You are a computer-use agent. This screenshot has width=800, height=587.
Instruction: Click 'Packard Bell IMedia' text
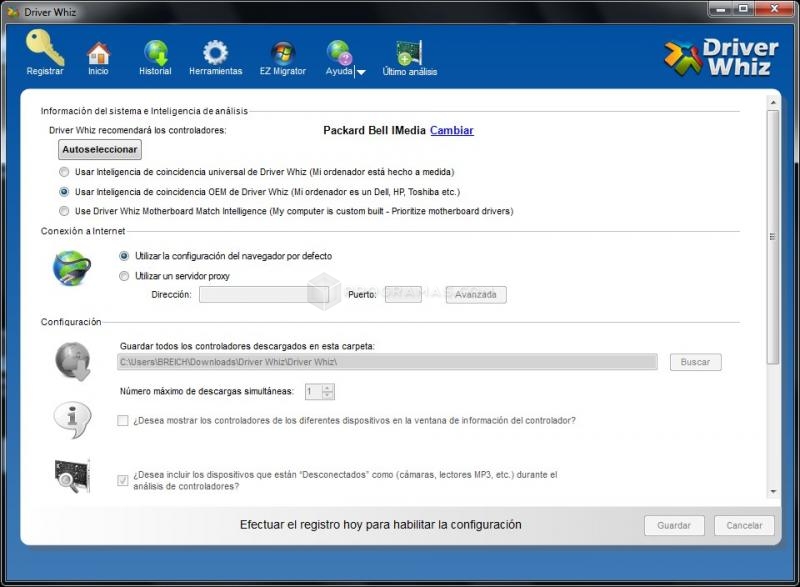point(374,131)
